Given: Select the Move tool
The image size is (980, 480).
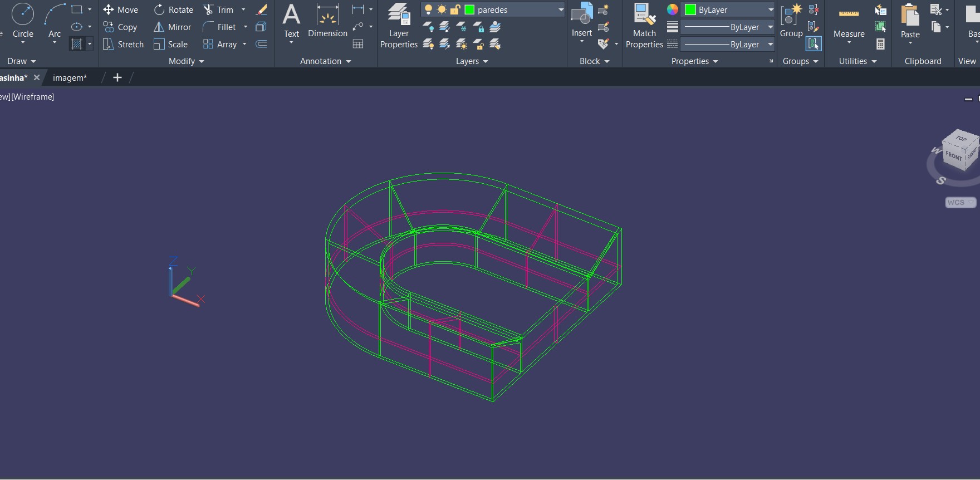Looking at the screenshot, I should pyautogui.click(x=120, y=10).
